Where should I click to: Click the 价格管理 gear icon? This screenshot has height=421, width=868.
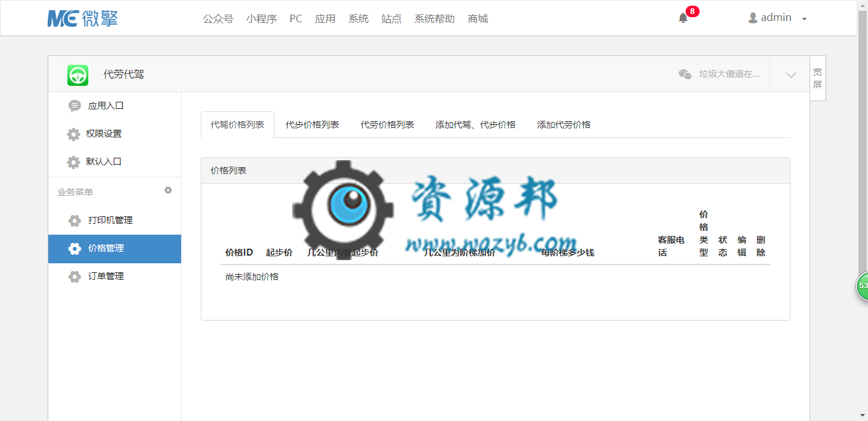(x=74, y=249)
